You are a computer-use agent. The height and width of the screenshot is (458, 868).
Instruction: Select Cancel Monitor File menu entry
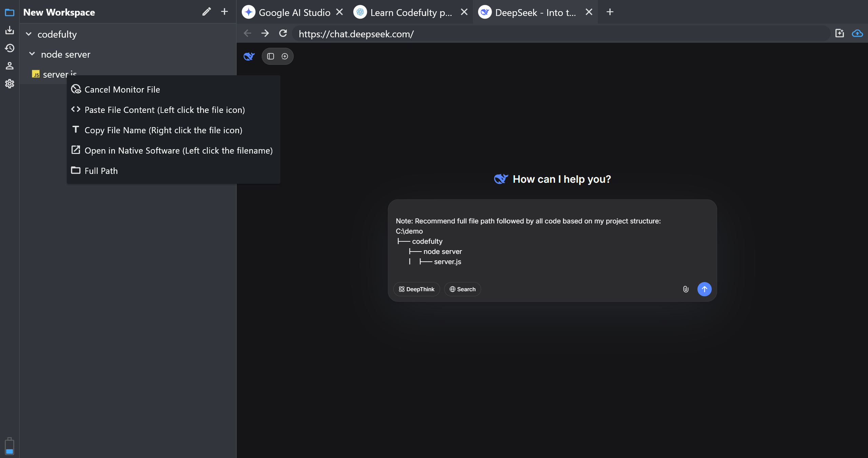(122, 89)
